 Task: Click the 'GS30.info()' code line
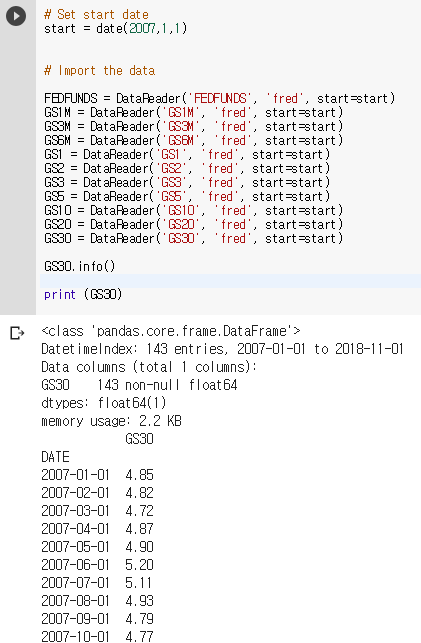point(80,267)
